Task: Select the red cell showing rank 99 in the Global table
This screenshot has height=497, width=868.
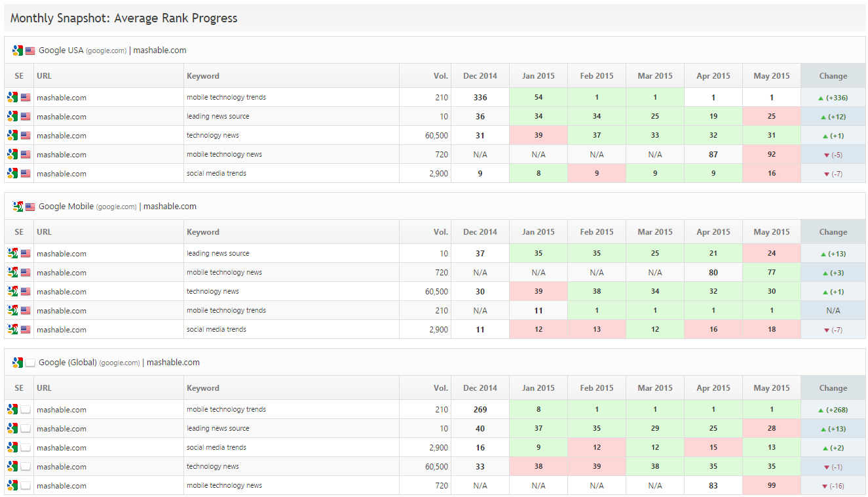Action: 771,486
